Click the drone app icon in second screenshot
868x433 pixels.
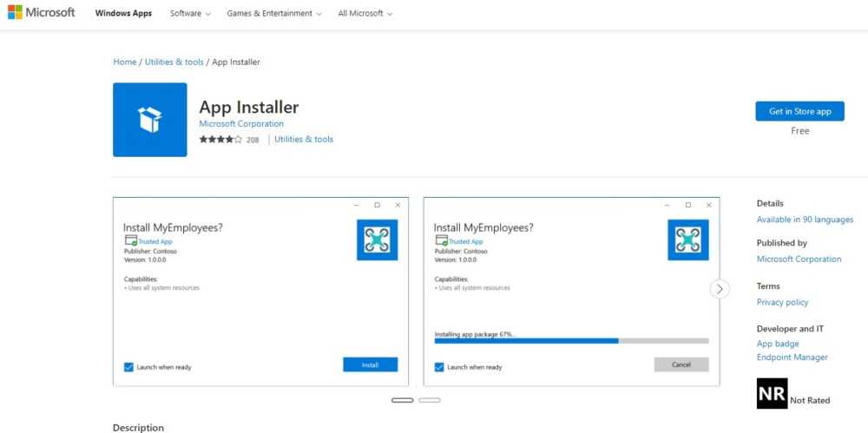(687, 239)
